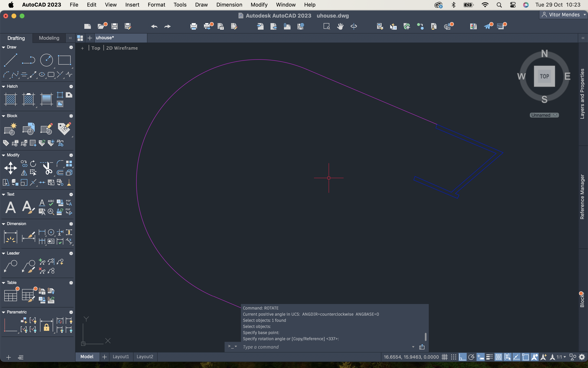
Task: Select the Multileader tool
Action: (10, 266)
